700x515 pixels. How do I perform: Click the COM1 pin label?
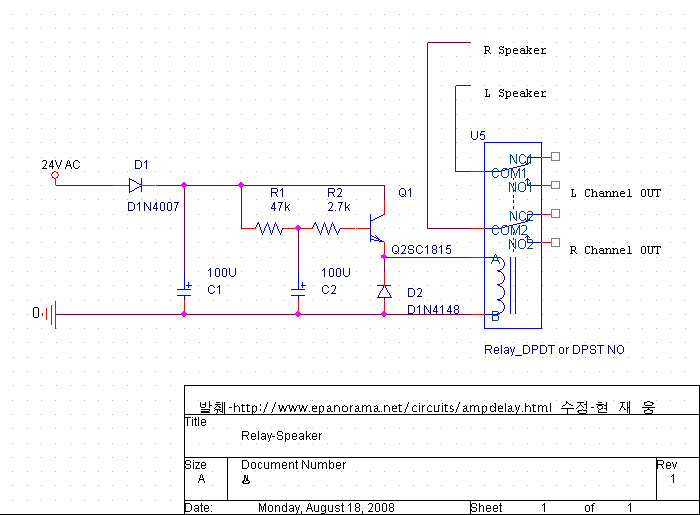tap(509, 173)
